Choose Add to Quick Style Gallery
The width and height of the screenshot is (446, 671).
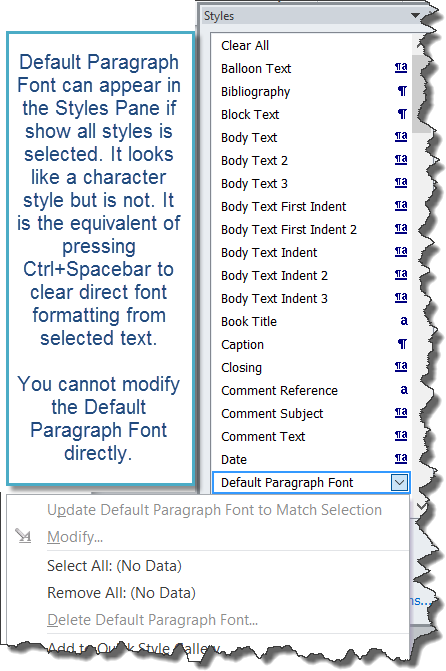[x=134, y=648]
